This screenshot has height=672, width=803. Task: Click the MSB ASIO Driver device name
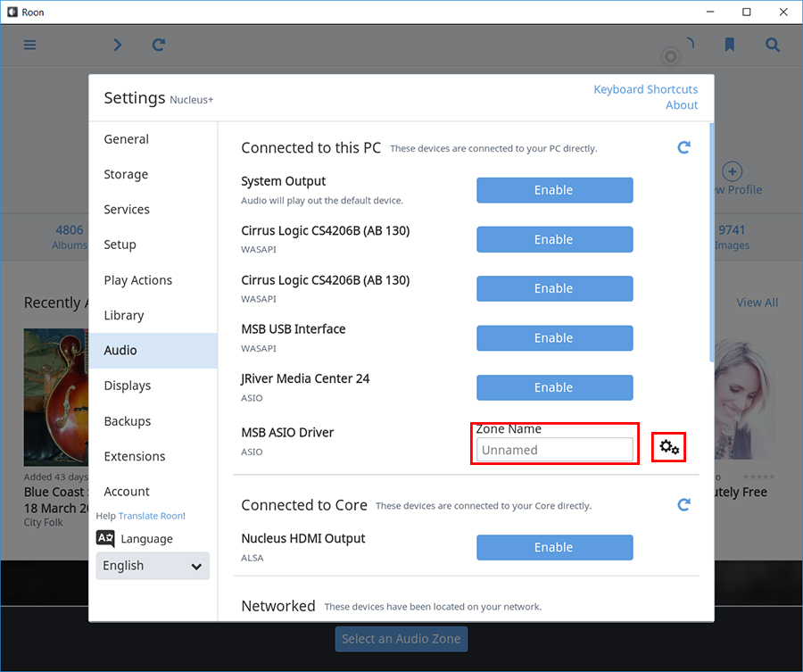tap(287, 433)
